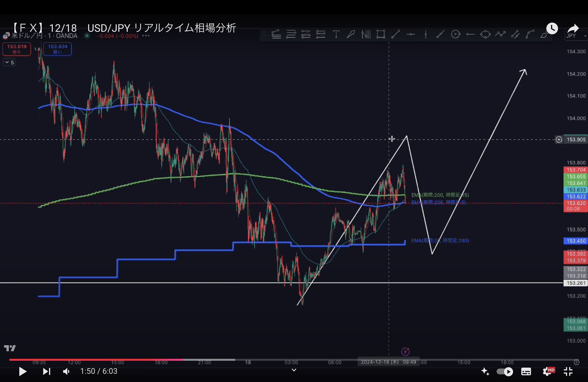This screenshot has width=588, height=382.
Task: Select the trend line tool
Action: 396,34
